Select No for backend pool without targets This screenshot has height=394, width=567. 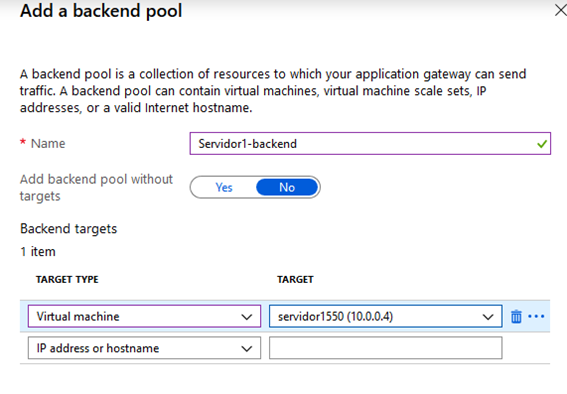click(287, 187)
